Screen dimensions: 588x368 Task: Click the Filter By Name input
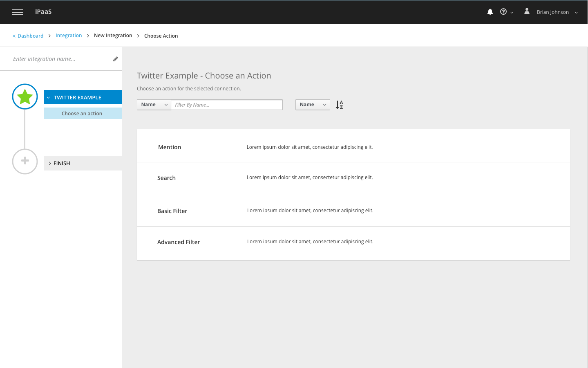227,105
